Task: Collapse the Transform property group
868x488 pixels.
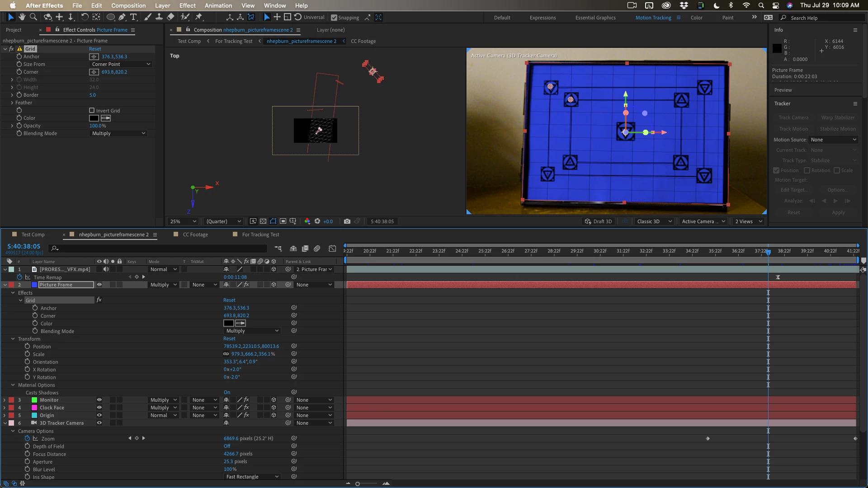Action: (13, 339)
